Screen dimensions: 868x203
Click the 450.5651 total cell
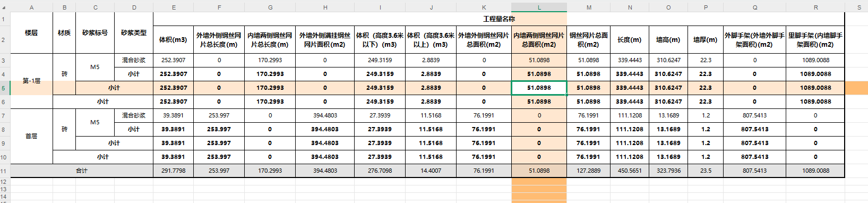630,171
